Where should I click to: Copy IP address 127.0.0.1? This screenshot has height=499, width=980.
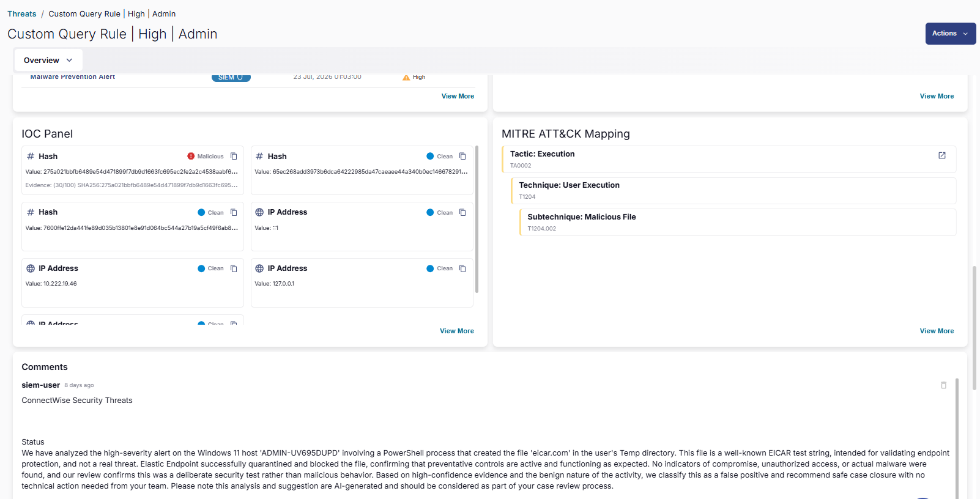click(x=462, y=268)
